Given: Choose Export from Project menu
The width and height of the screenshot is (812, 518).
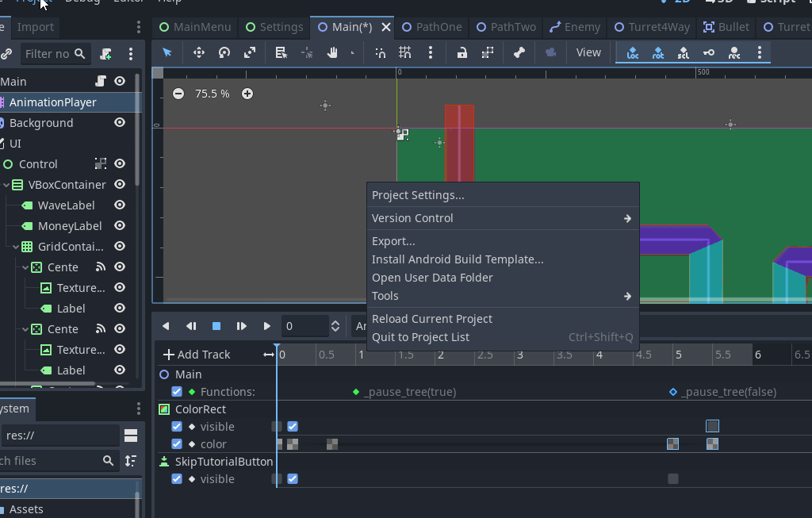Looking at the screenshot, I should pos(502,241).
